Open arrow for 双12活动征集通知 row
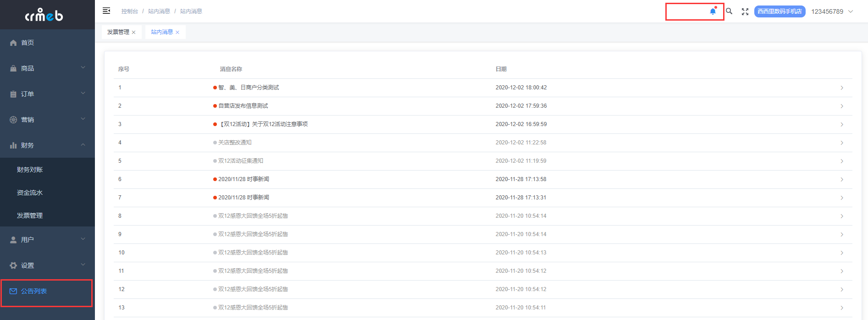868x320 pixels. 842,161
